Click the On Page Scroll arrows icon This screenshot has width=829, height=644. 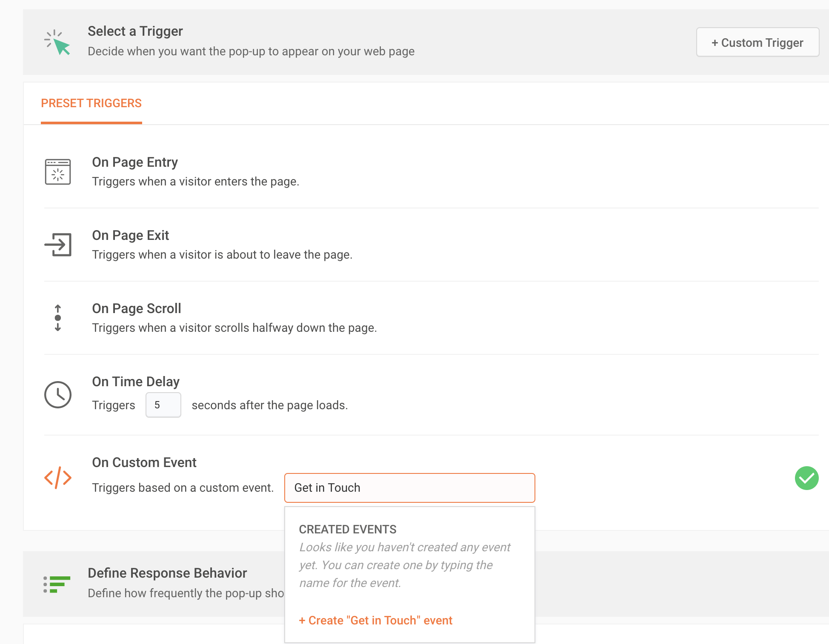click(x=58, y=318)
